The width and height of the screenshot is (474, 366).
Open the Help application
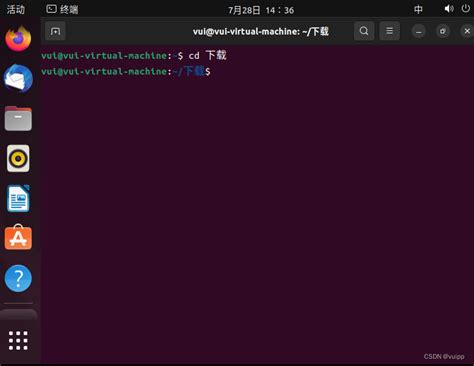[18, 278]
